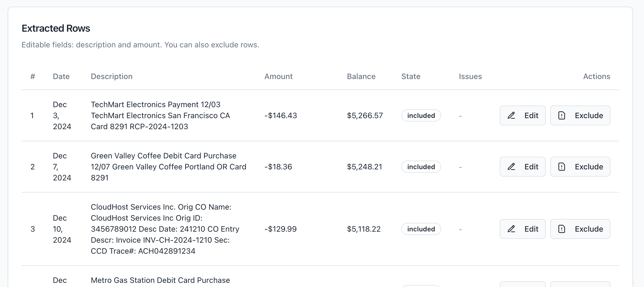Click the Exclude button for the CloudHost transaction
The width and height of the screenshot is (644, 287).
click(580, 229)
